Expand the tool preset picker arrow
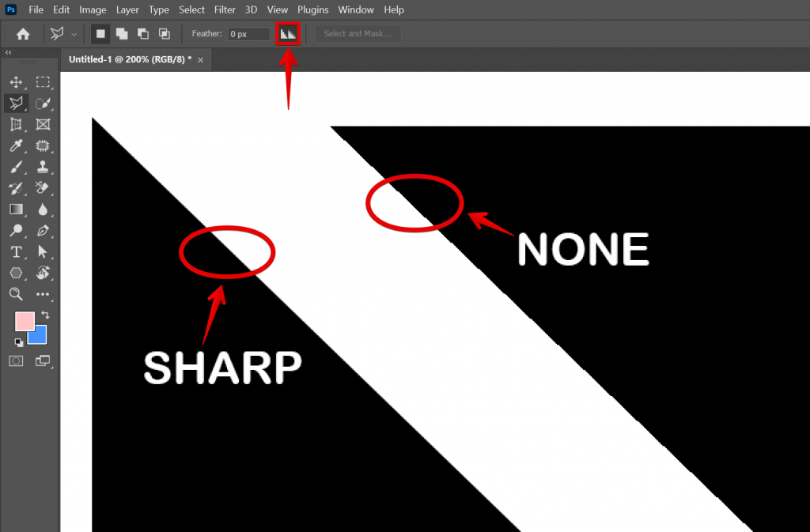The image size is (810, 532). pyautogui.click(x=74, y=35)
